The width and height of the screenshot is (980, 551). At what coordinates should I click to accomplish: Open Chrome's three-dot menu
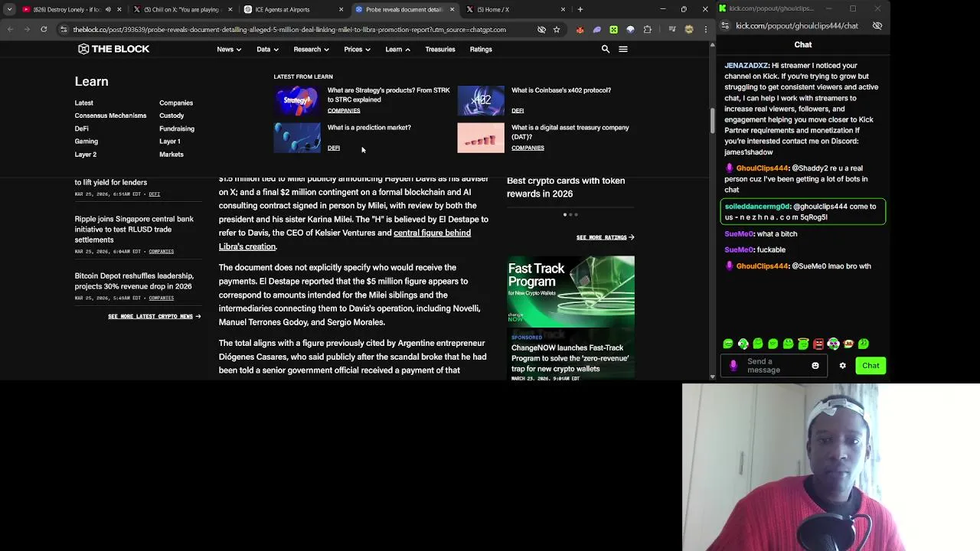pos(706,29)
